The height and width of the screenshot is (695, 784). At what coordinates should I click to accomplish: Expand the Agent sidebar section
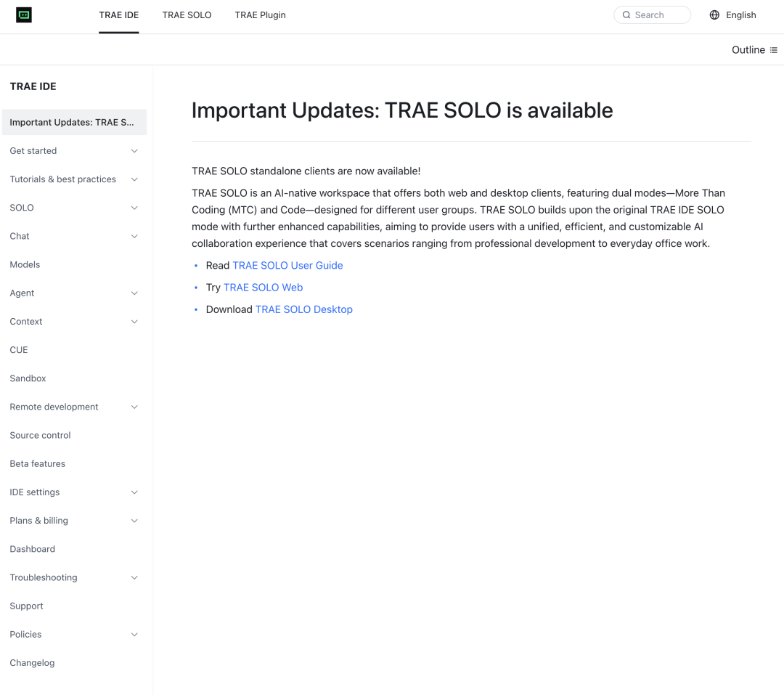point(134,293)
